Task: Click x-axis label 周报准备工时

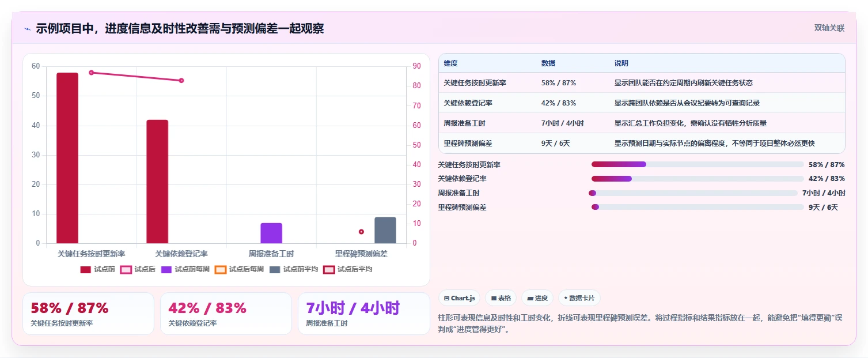Action: tap(271, 254)
